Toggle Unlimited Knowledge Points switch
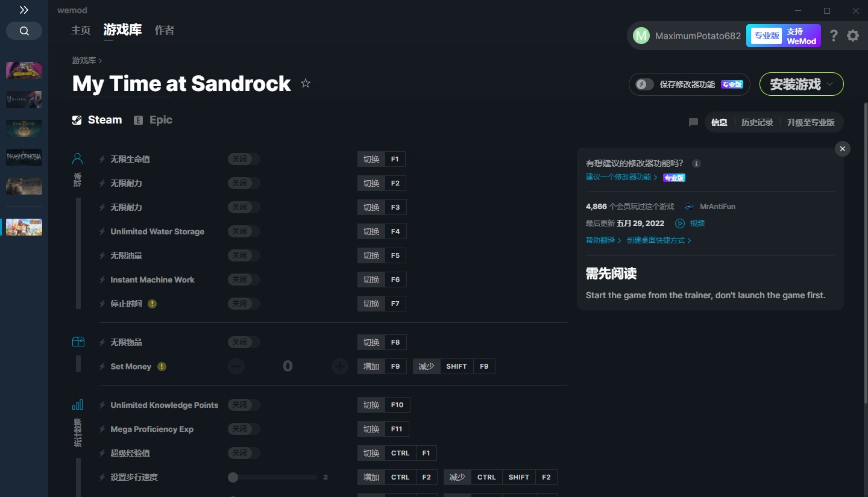 [x=244, y=405]
